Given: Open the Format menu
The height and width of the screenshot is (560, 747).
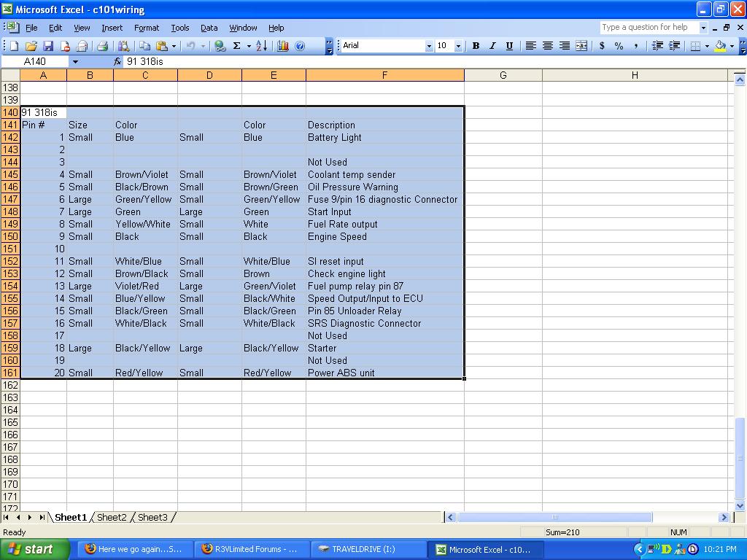Looking at the screenshot, I should coord(146,28).
